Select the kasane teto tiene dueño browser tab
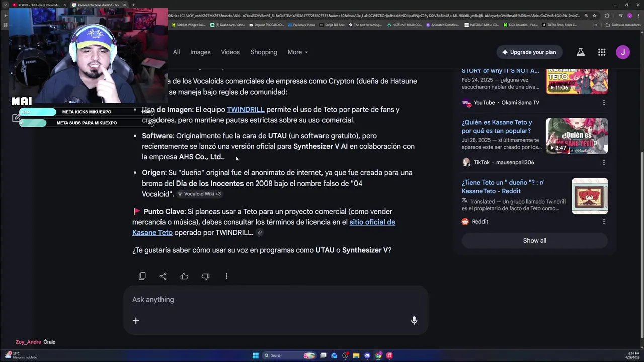Screen dimensions: 644x362 pyautogui.click(x=99, y=5)
